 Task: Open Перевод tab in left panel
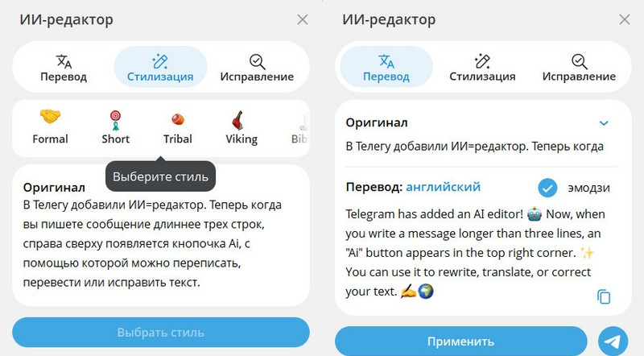point(64,68)
